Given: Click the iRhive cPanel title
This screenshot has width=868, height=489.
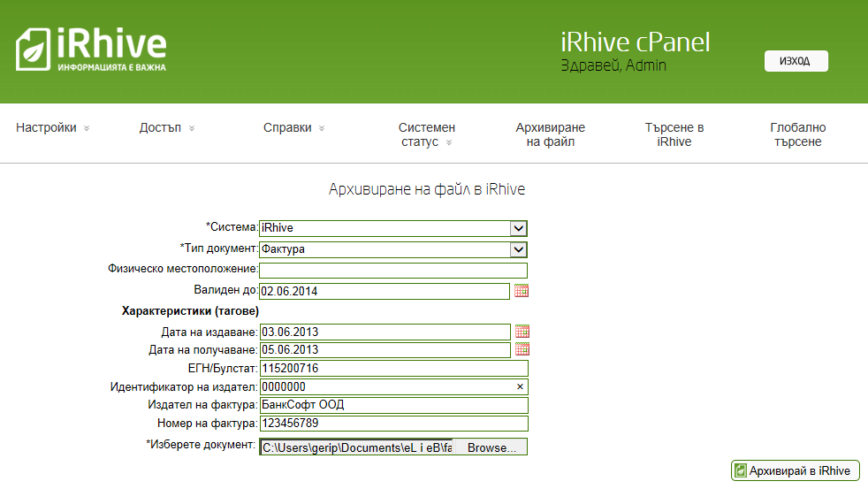Looking at the screenshot, I should coord(635,42).
